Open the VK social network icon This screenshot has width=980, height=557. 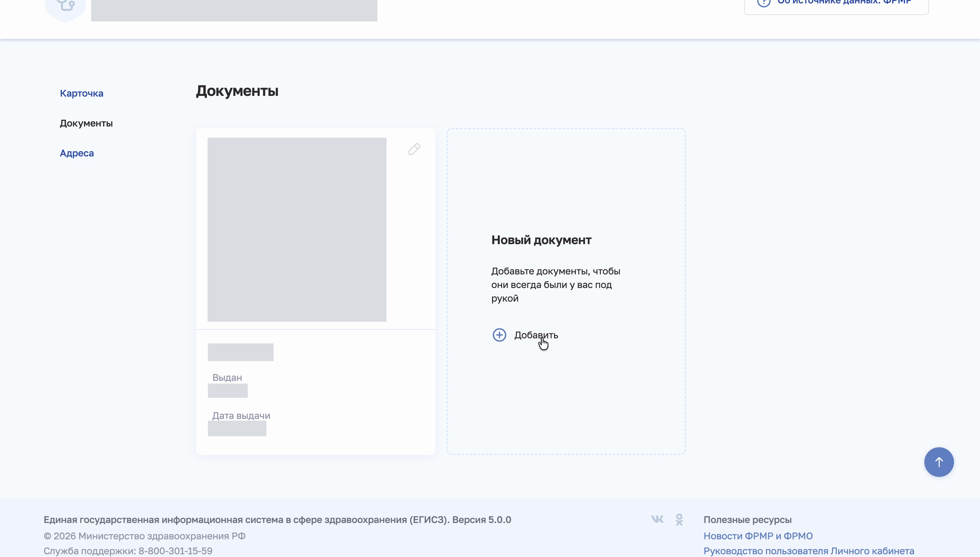coord(657,519)
